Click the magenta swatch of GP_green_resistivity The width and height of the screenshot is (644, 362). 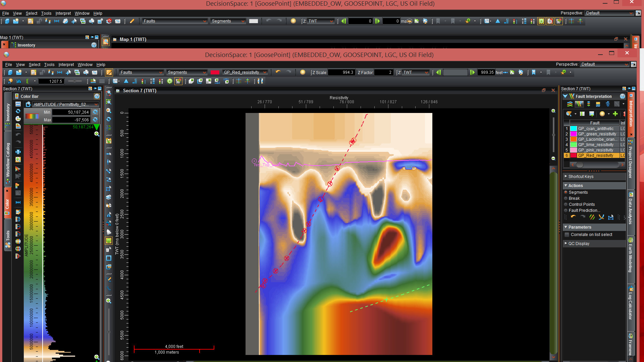click(x=574, y=134)
